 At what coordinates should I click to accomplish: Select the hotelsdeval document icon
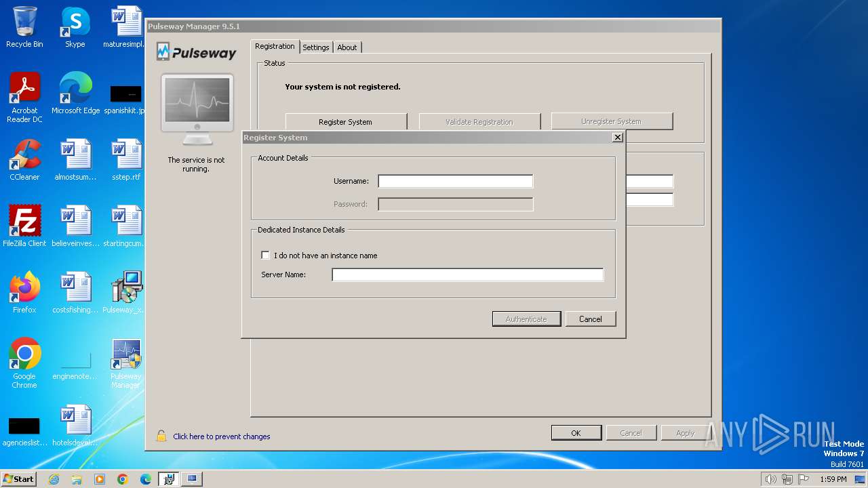[x=75, y=426]
